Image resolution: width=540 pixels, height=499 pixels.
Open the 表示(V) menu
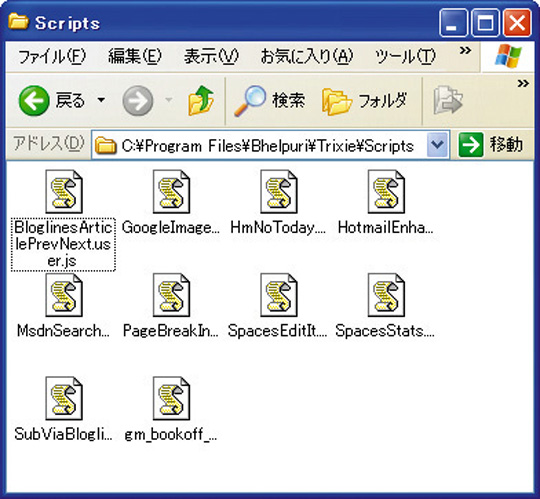(211, 56)
